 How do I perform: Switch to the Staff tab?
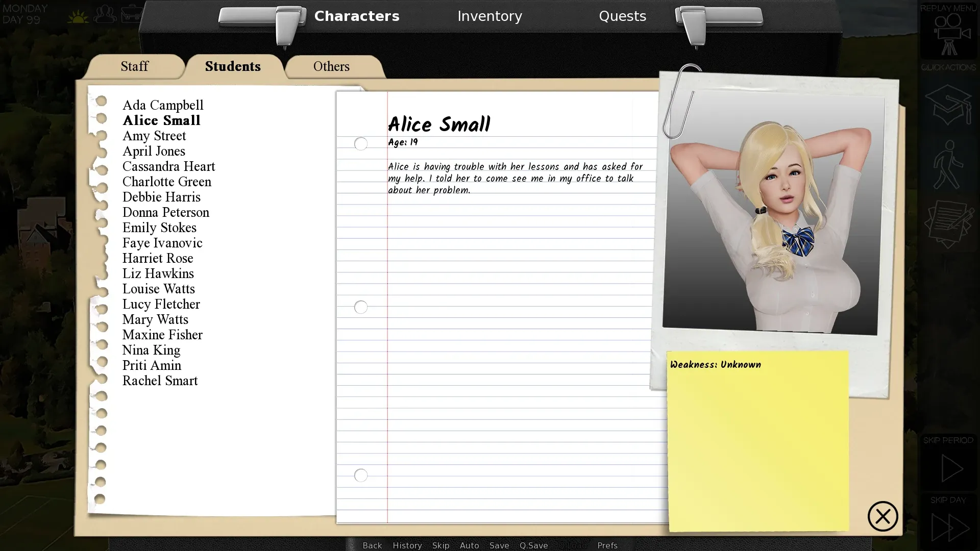[135, 66]
